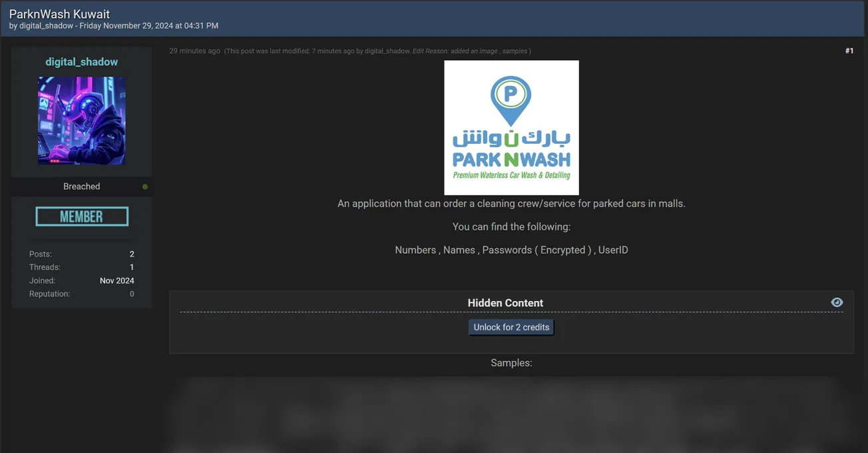
Task: Open digital_shadow's avatar image
Action: 81,122
